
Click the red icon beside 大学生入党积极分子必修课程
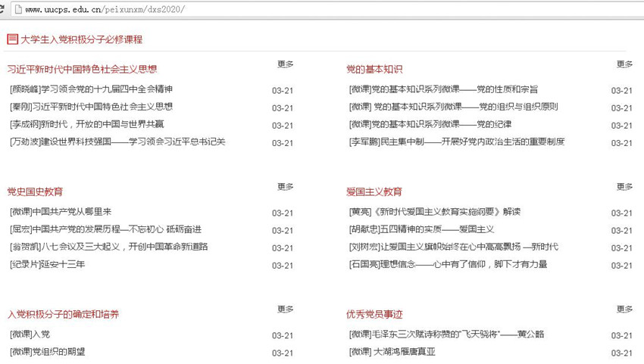point(12,39)
